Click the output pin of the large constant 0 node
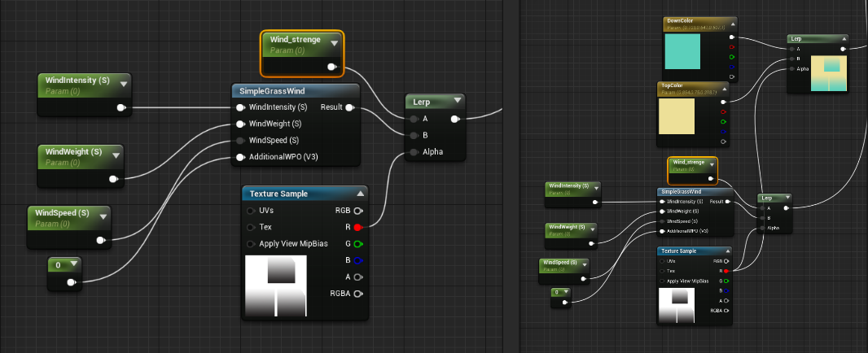Screen dimensions: 868x353 click(72, 283)
